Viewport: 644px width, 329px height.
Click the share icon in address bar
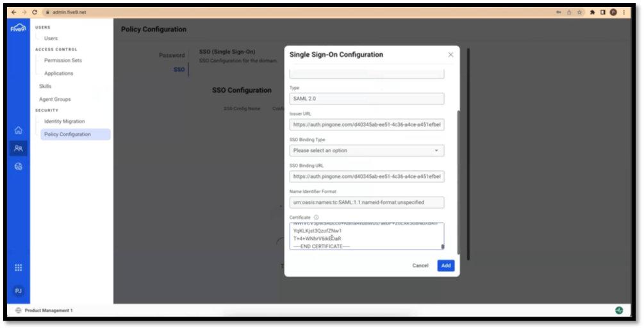pyautogui.click(x=569, y=12)
